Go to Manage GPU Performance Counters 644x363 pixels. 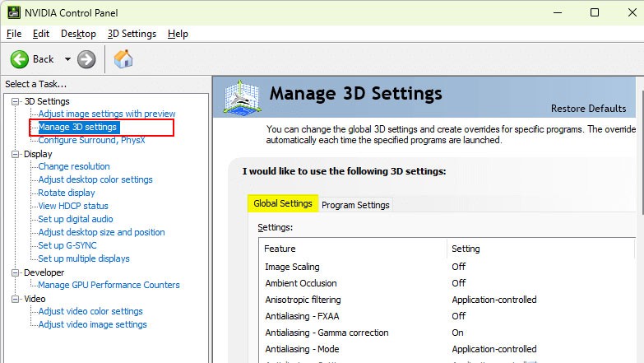click(109, 285)
